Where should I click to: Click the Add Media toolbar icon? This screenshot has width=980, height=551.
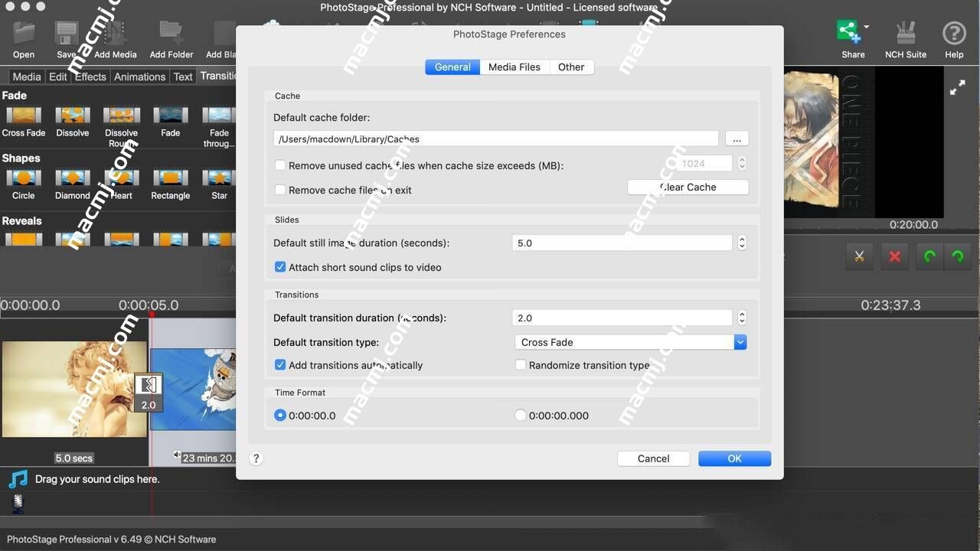[x=116, y=34]
